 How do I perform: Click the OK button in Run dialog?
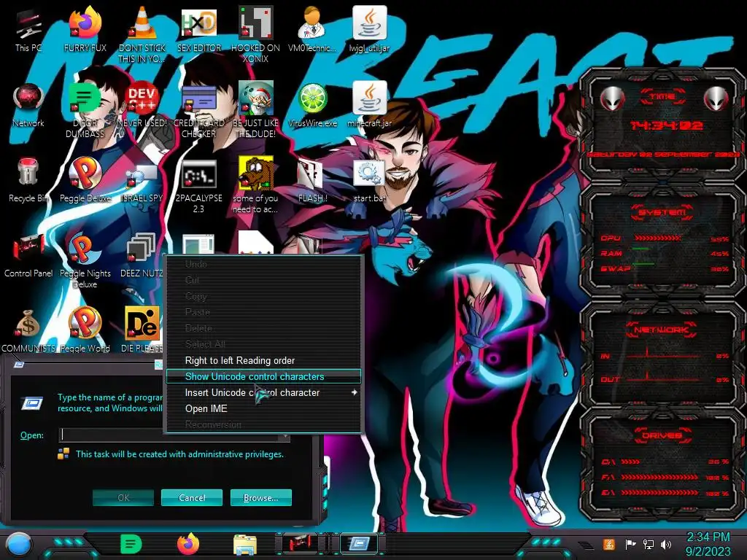123,497
